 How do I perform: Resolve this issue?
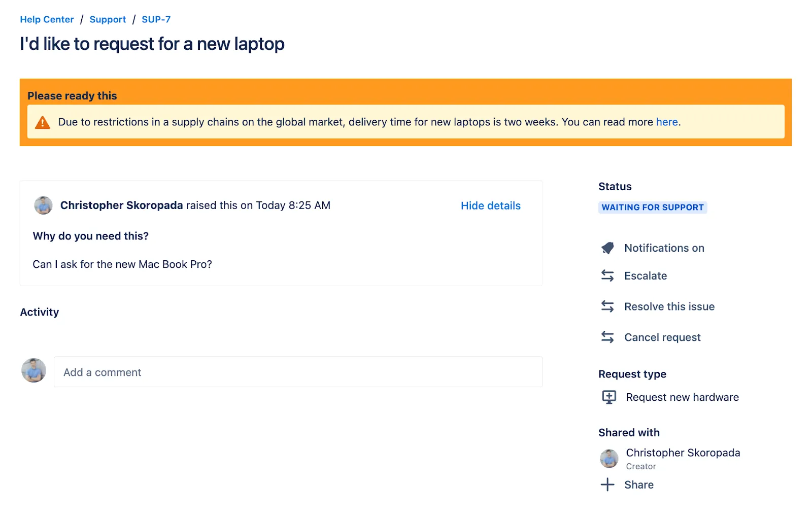[669, 306]
